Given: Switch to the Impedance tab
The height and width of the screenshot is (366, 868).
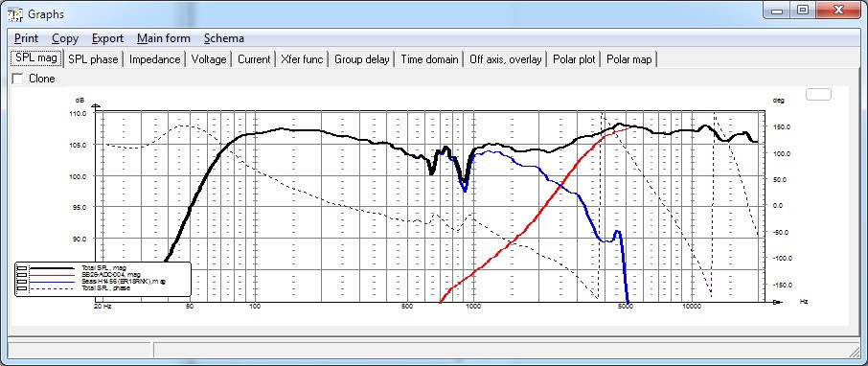Looking at the screenshot, I should pyautogui.click(x=154, y=59).
